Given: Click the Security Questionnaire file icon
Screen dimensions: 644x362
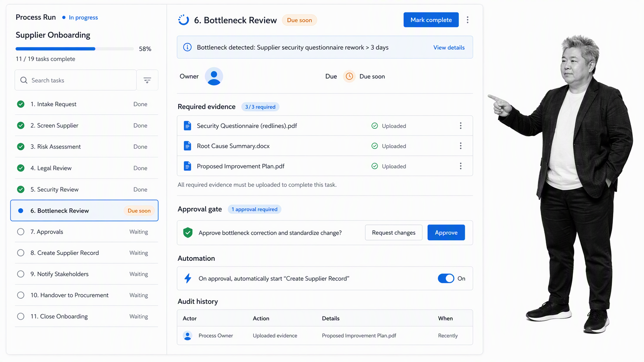Looking at the screenshot, I should (187, 126).
